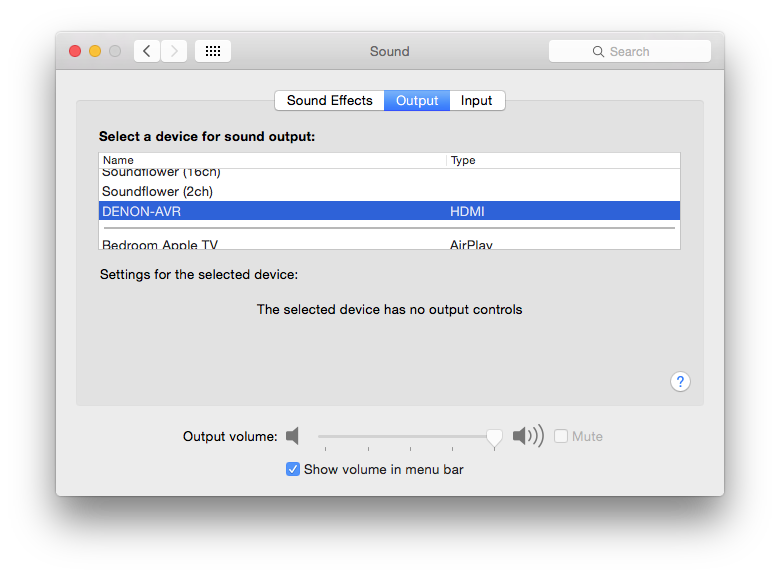Click the search magnifying glass icon
The width and height of the screenshot is (780, 576).
click(598, 51)
